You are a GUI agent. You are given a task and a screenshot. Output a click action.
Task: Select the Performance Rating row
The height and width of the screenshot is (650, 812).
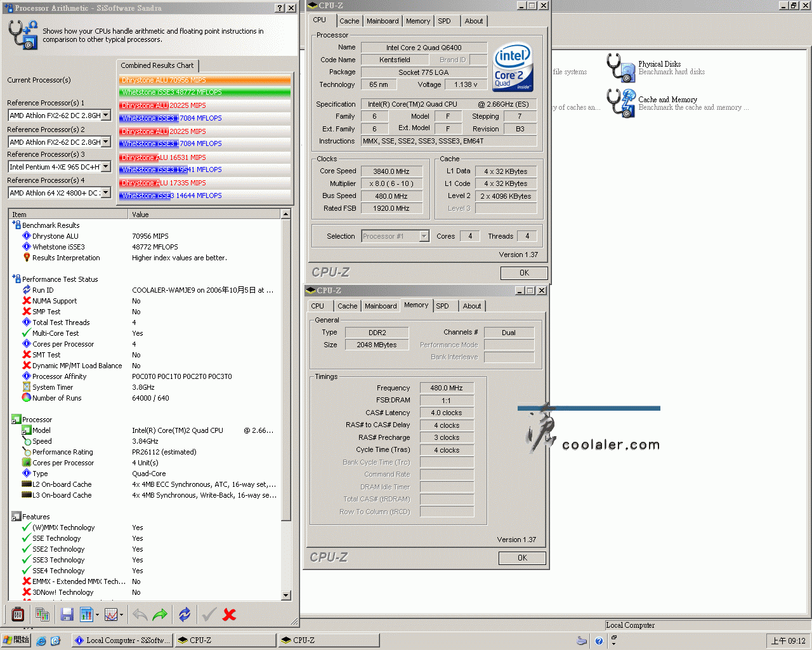(146, 452)
